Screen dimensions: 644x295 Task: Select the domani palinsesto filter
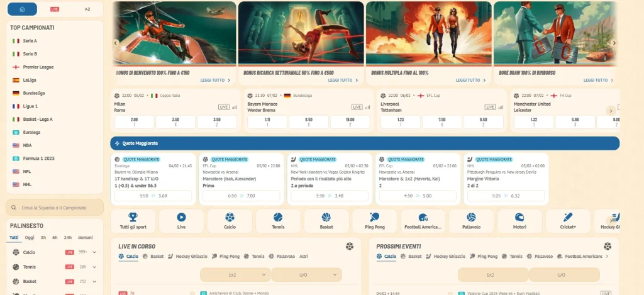click(x=86, y=238)
